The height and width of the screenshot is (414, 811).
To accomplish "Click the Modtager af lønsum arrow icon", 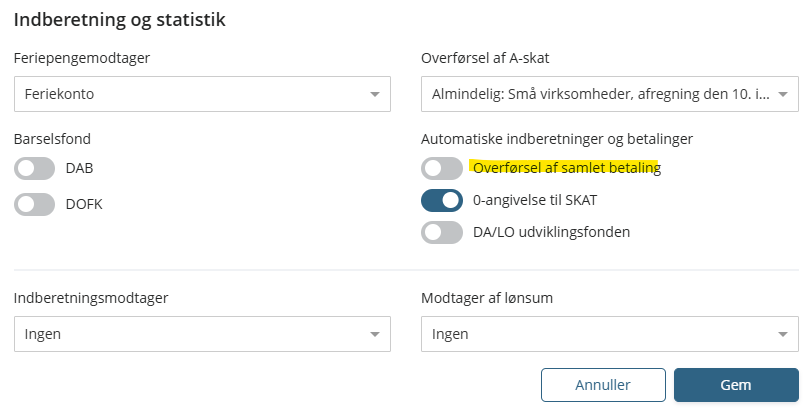I will coord(783,334).
